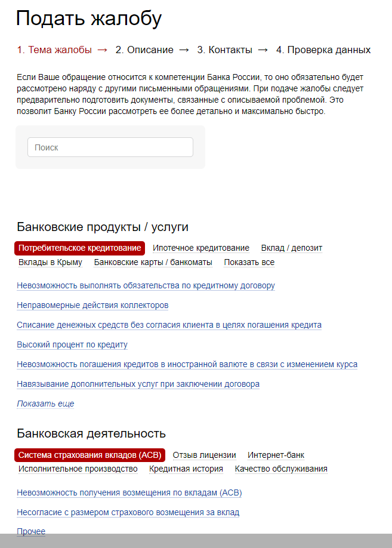
Task: Select Банковские карты / банкоматы category
Action: tap(153, 263)
